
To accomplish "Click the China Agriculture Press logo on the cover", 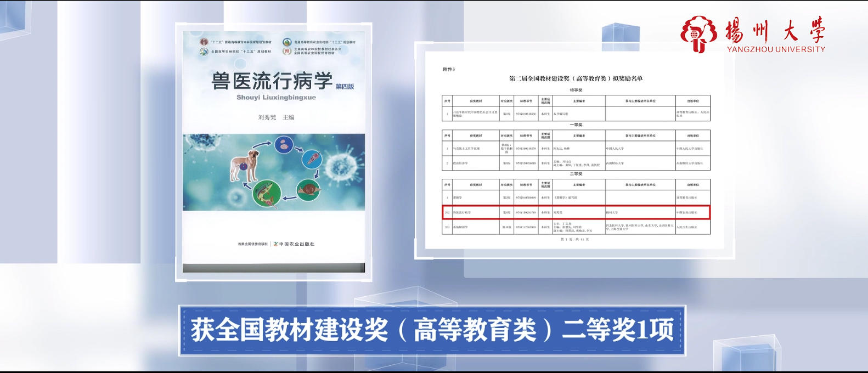I will pyautogui.click(x=294, y=244).
